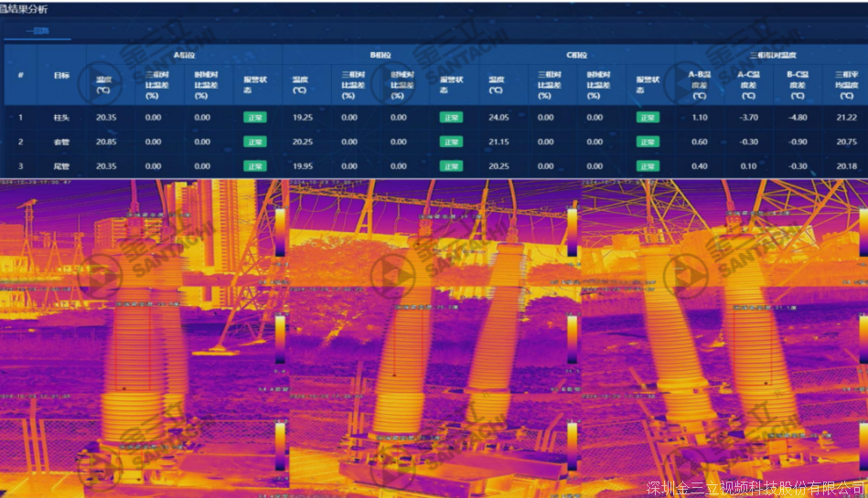Click 正常 status badge for 柱头 A-phase
The width and height of the screenshot is (868, 498).
click(x=253, y=118)
